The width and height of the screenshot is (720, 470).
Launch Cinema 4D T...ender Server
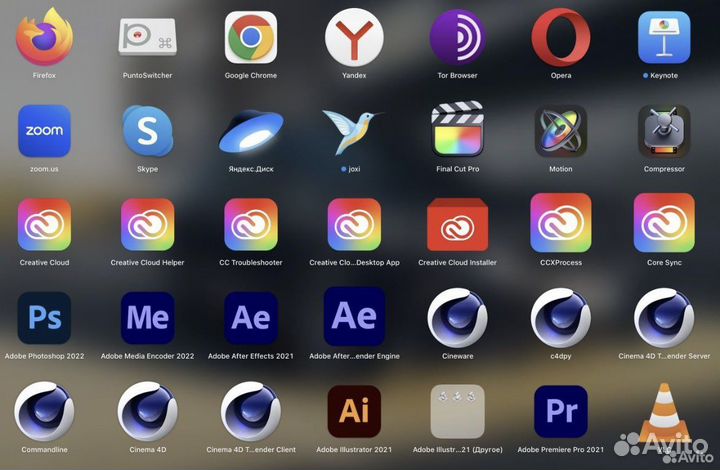tap(664, 318)
